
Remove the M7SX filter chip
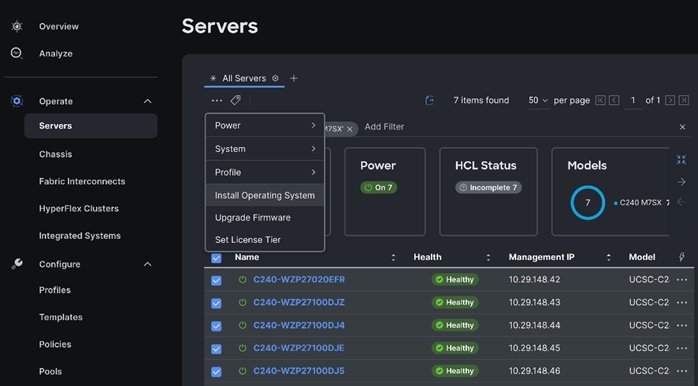(350, 129)
